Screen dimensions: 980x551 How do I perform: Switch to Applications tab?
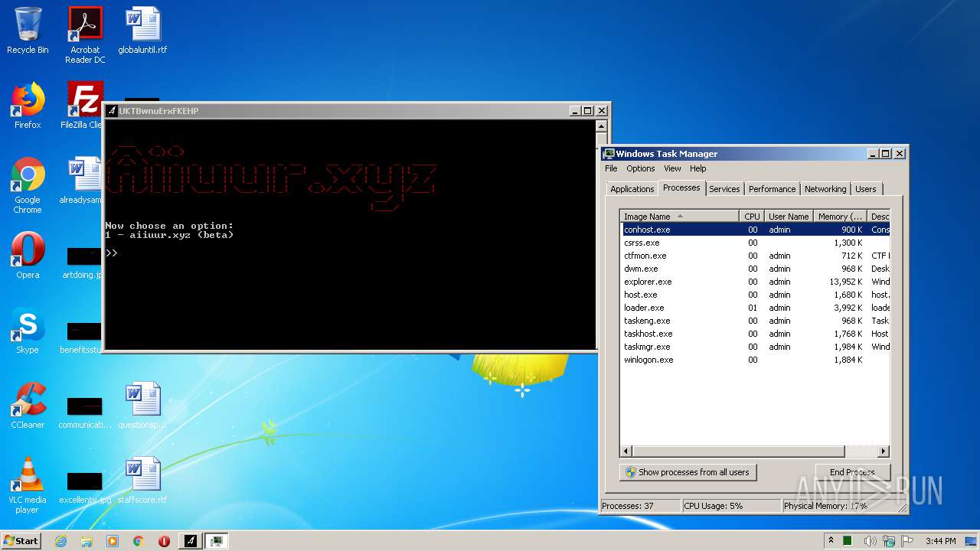coord(632,189)
